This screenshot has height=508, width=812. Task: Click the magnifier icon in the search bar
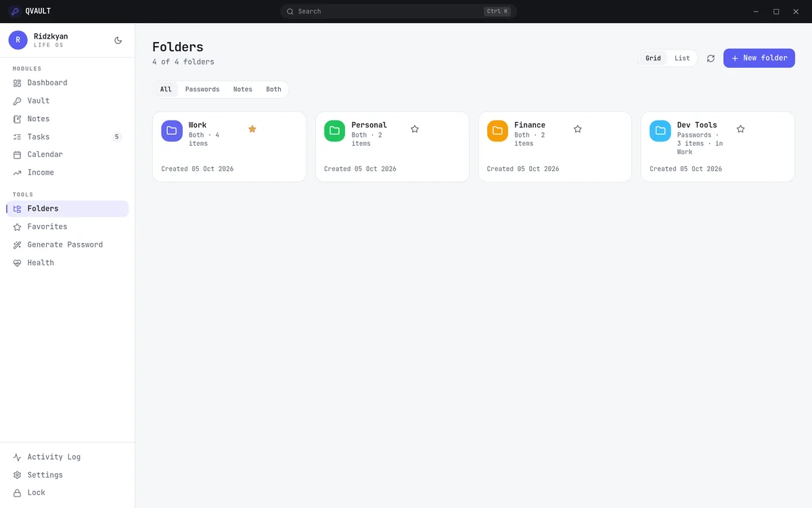(290, 12)
